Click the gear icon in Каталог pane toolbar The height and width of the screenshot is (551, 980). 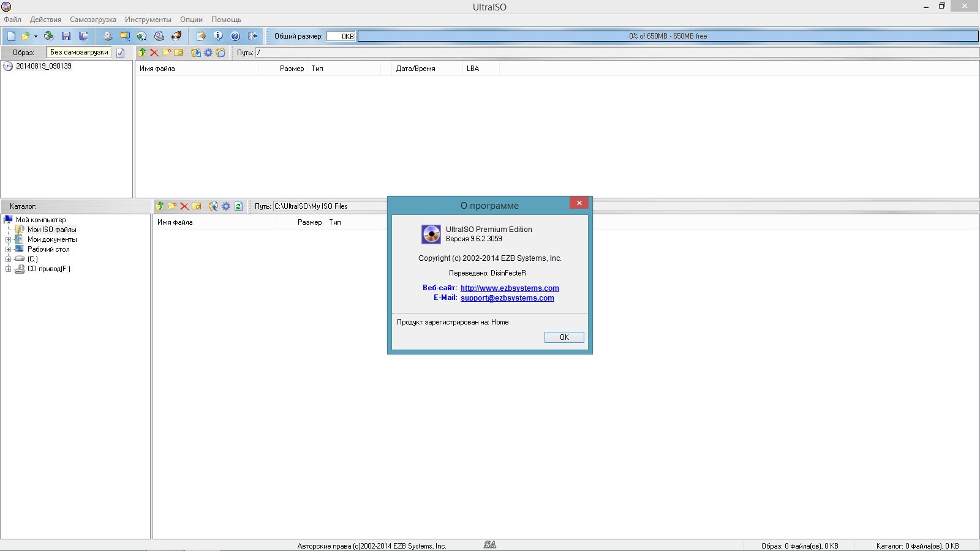(226, 206)
